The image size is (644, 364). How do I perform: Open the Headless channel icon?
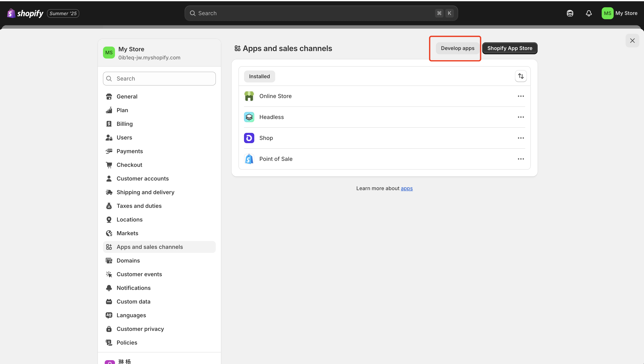(x=249, y=117)
